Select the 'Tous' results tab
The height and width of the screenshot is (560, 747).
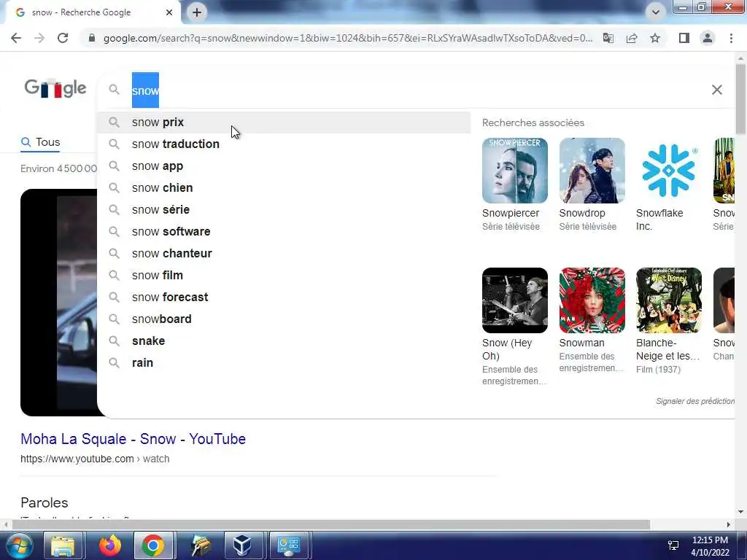[x=41, y=142]
